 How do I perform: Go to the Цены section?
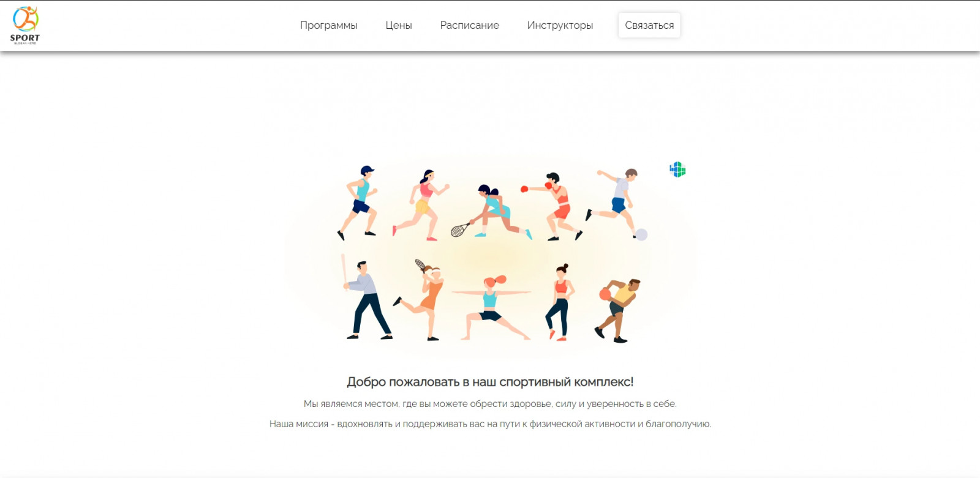(x=399, y=25)
